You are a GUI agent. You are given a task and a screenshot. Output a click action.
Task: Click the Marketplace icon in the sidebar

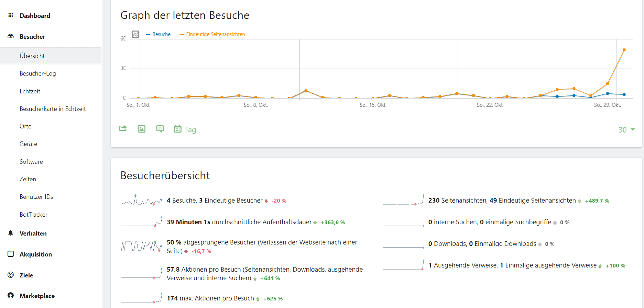point(11,295)
